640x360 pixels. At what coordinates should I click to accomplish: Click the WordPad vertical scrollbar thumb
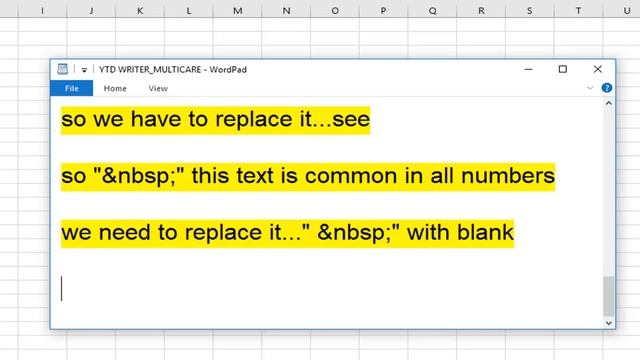pyautogui.click(x=609, y=296)
